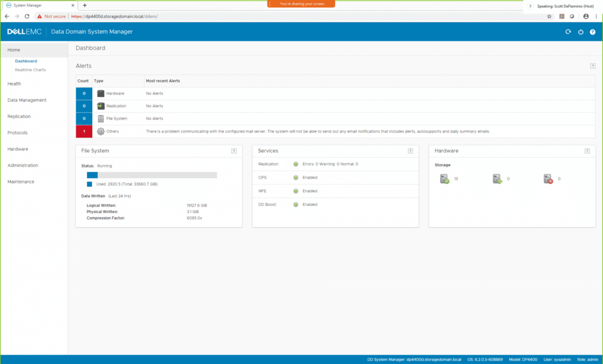Click the Compression Factor value 6095.0x
The height and width of the screenshot is (364, 603).
click(x=194, y=218)
